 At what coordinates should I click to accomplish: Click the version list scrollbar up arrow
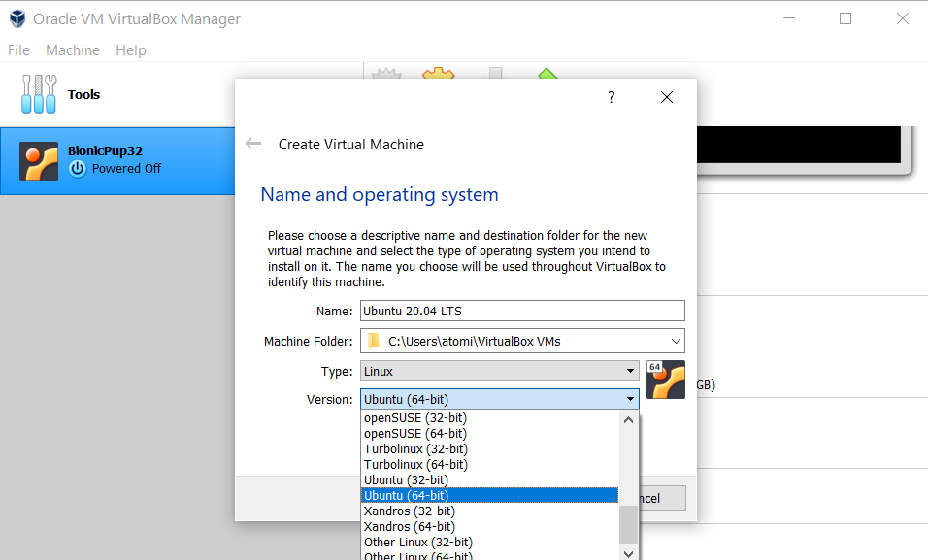(x=629, y=420)
